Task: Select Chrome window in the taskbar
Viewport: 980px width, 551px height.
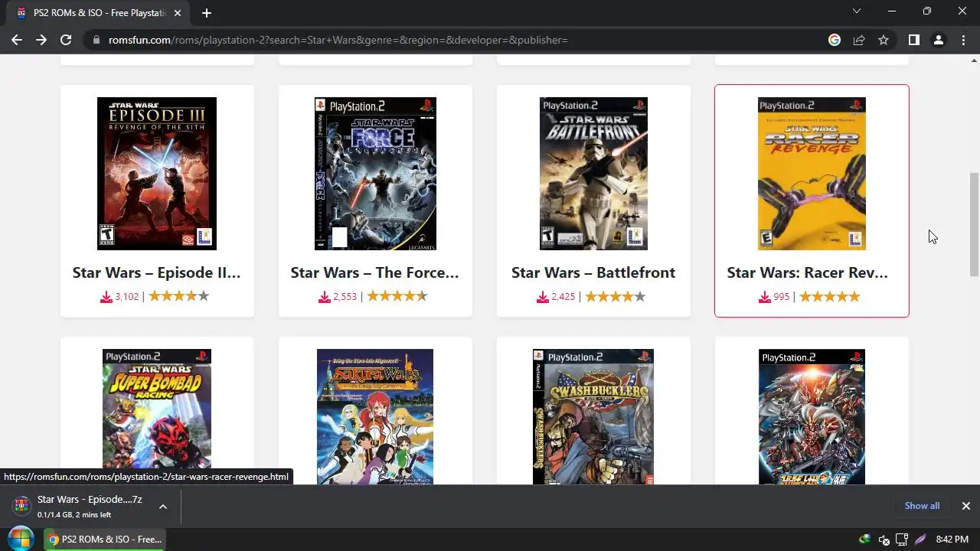Action: [105, 539]
